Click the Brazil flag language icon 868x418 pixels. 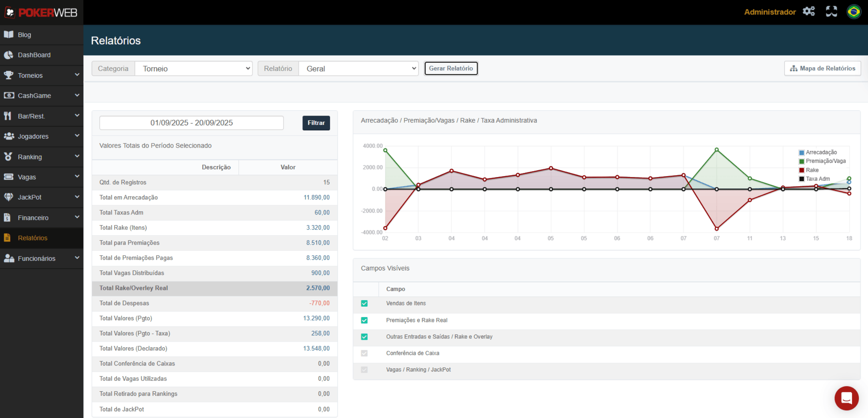tap(854, 12)
